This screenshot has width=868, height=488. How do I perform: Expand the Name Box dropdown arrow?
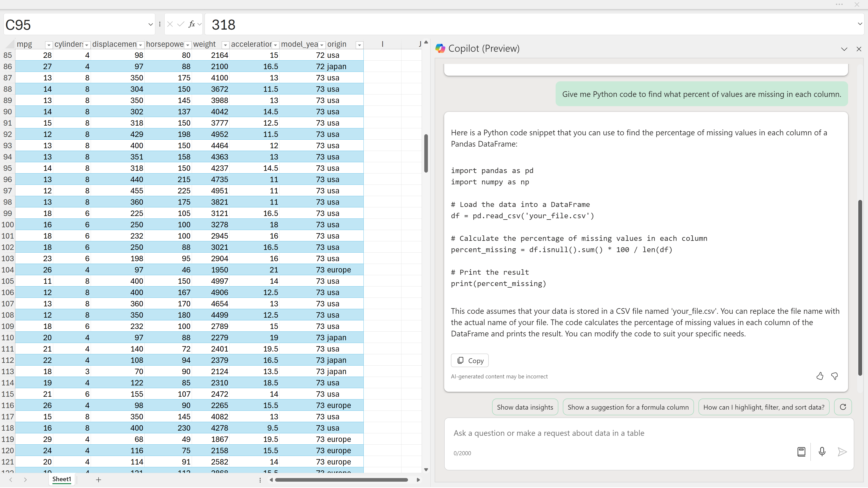click(150, 24)
